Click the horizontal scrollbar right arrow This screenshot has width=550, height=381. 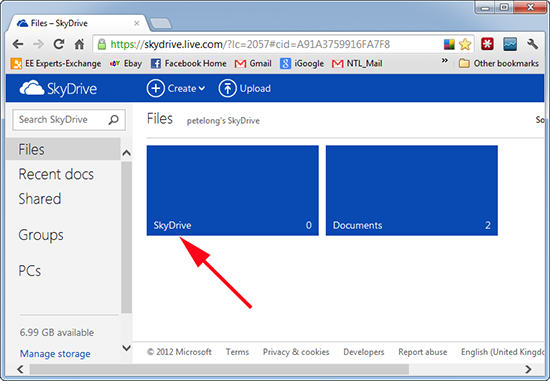tap(529, 369)
